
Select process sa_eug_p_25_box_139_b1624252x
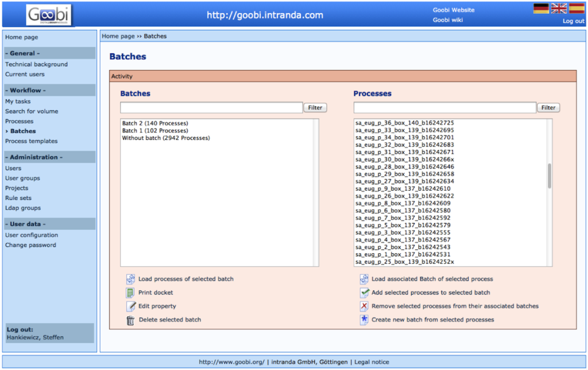click(x=405, y=261)
